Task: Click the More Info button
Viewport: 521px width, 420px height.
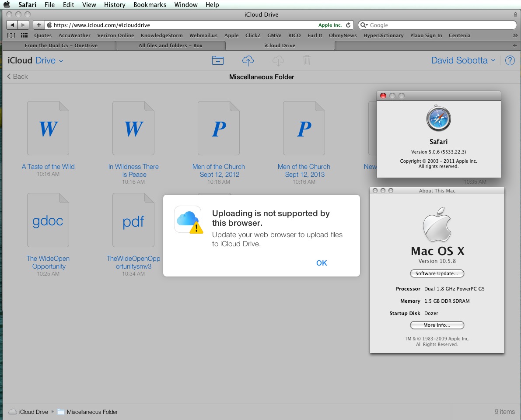Action: (437, 325)
